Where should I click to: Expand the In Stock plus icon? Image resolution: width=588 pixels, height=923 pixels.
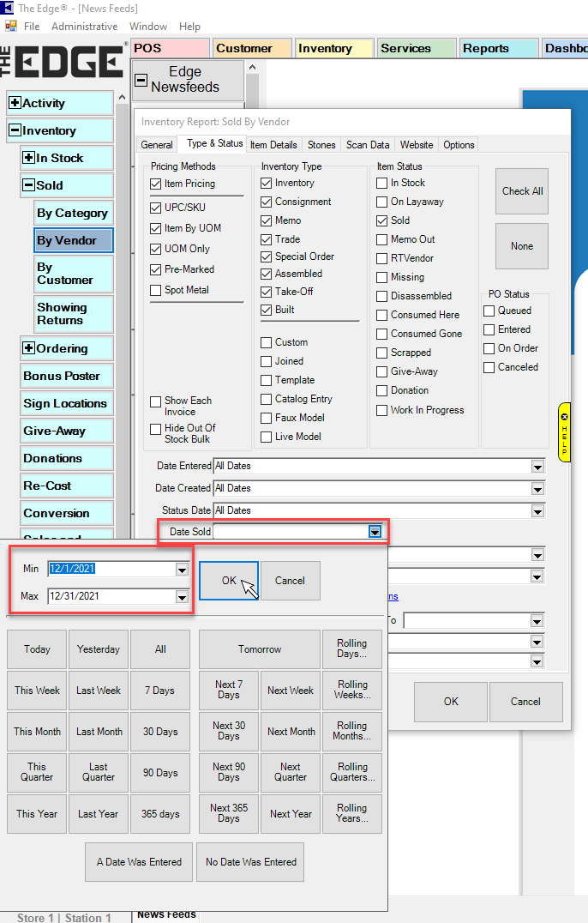coord(28,159)
